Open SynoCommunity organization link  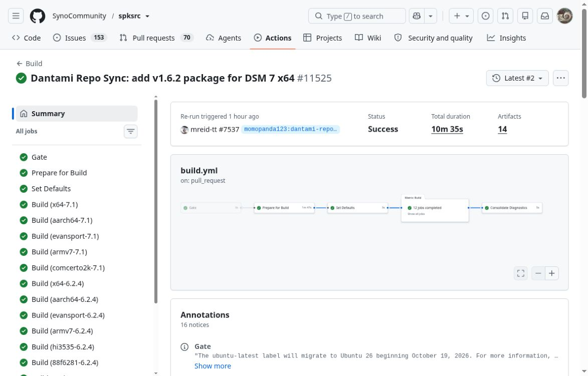79,16
